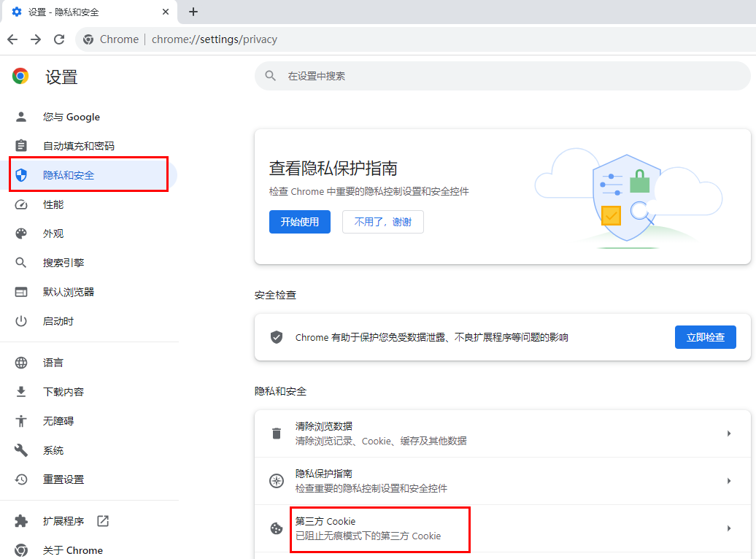The image size is (756, 559).
Task: Select 隐私和安全 in the sidebar
Action: [89, 174]
